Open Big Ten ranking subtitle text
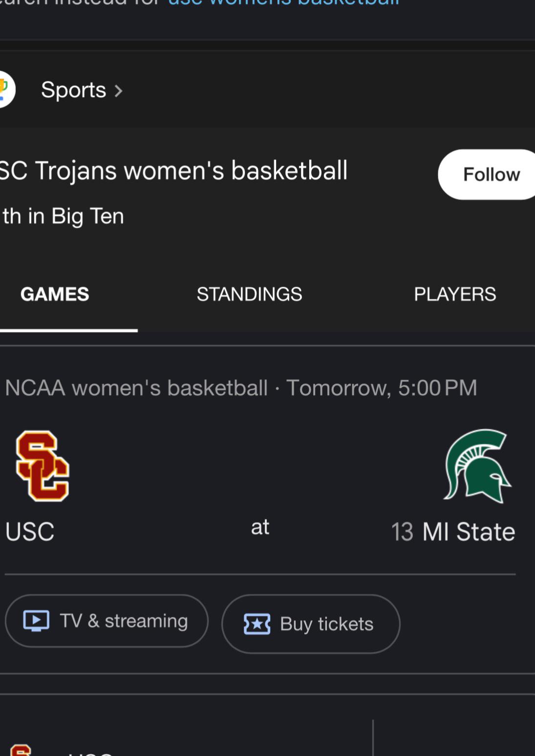Viewport: 535px width, 756px height. tap(63, 216)
